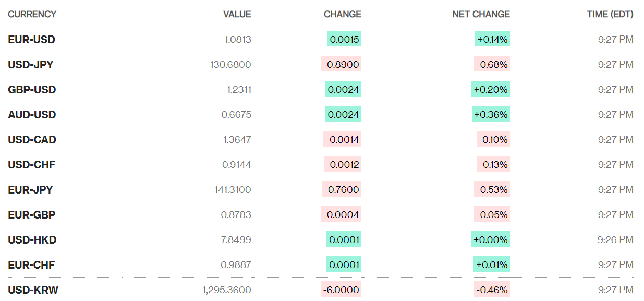Click the EUR-GBP currency pair
Image resolution: width=644 pixels, height=301 pixels.
[31, 215]
